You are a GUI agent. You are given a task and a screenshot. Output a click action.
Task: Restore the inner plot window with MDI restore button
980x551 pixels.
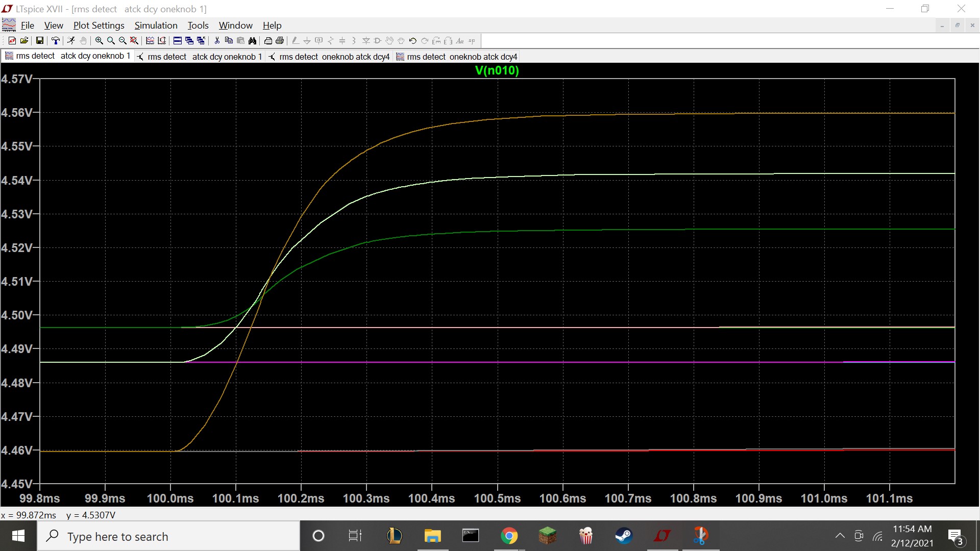pos(958,26)
